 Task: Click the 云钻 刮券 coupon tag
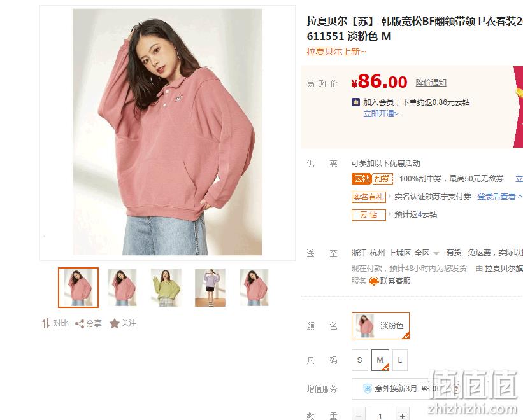372,179
